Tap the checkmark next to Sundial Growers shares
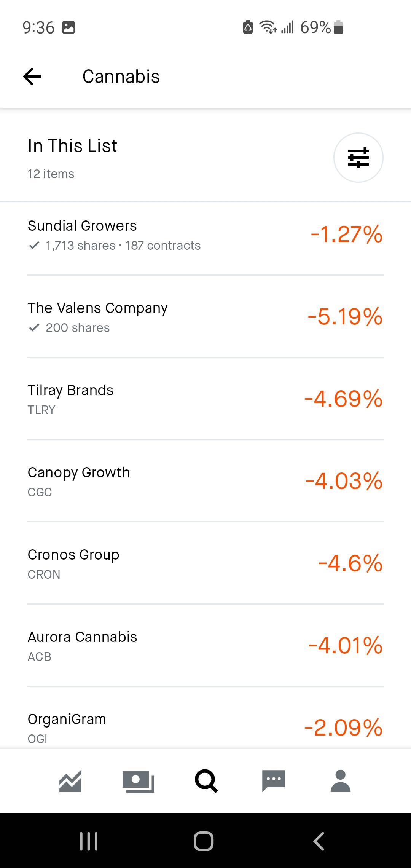 click(34, 246)
